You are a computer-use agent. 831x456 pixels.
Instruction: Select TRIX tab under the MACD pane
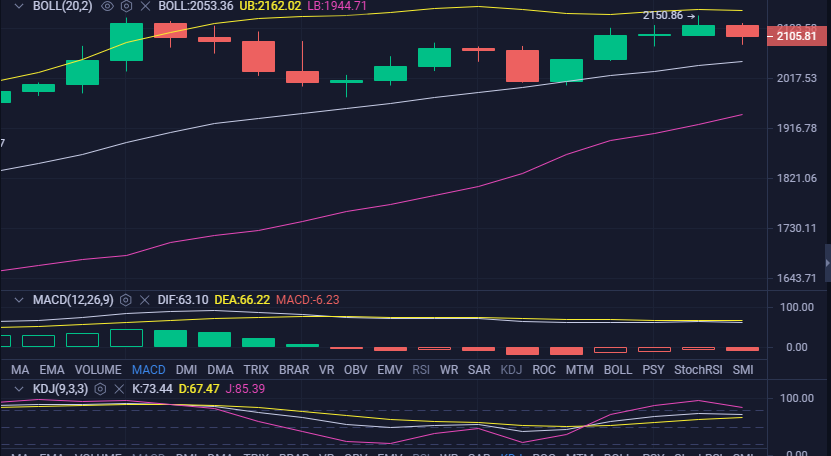point(256,370)
